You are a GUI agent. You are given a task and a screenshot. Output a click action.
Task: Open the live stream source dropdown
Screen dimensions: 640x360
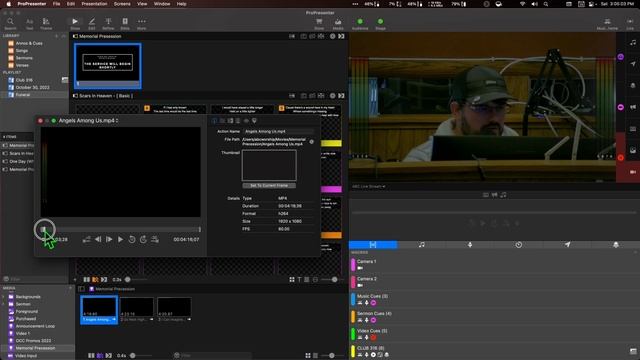(x=369, y=187)
